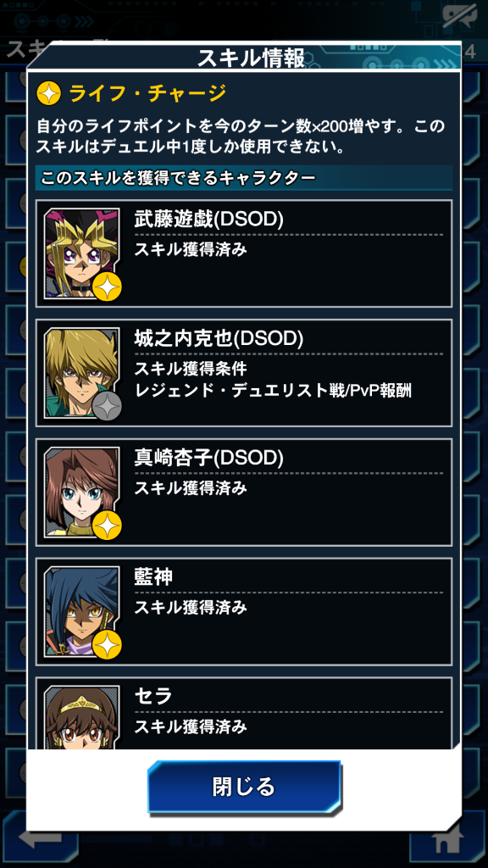The height and width of the screenshot is (868, 488).
Task: Select the ライフ・チャージ skill star icon
Action: [x=48, y=94]
